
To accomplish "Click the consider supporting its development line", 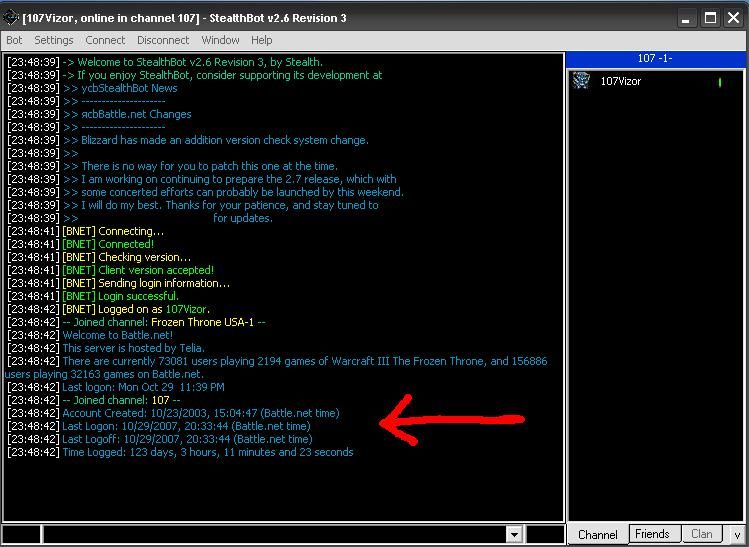I will 195,75.
